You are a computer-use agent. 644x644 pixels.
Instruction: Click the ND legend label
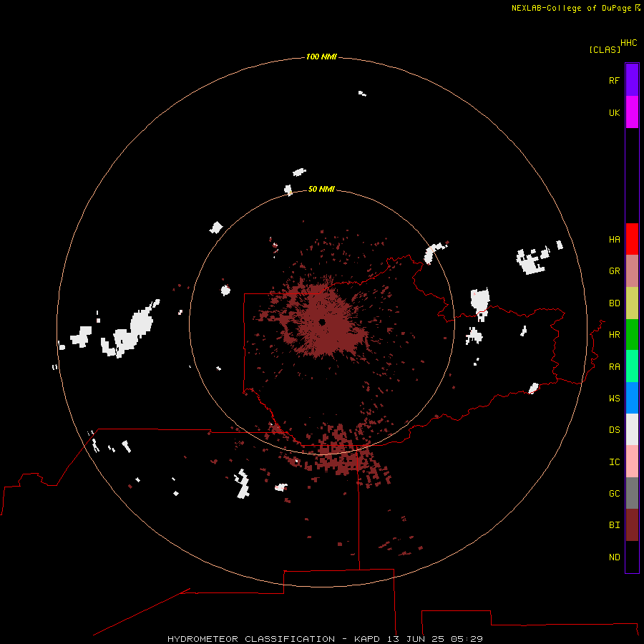614,557
